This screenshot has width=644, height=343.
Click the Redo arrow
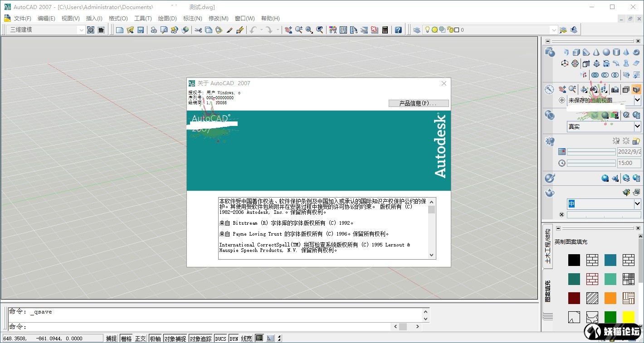[269, 30]
